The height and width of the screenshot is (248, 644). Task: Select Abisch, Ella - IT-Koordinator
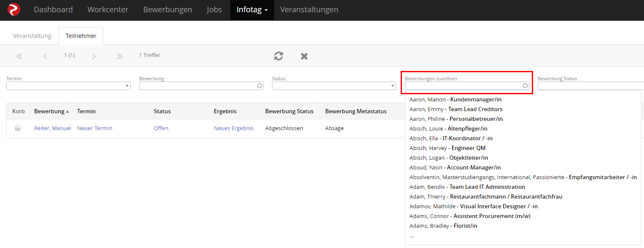click(x=451, y=139)
